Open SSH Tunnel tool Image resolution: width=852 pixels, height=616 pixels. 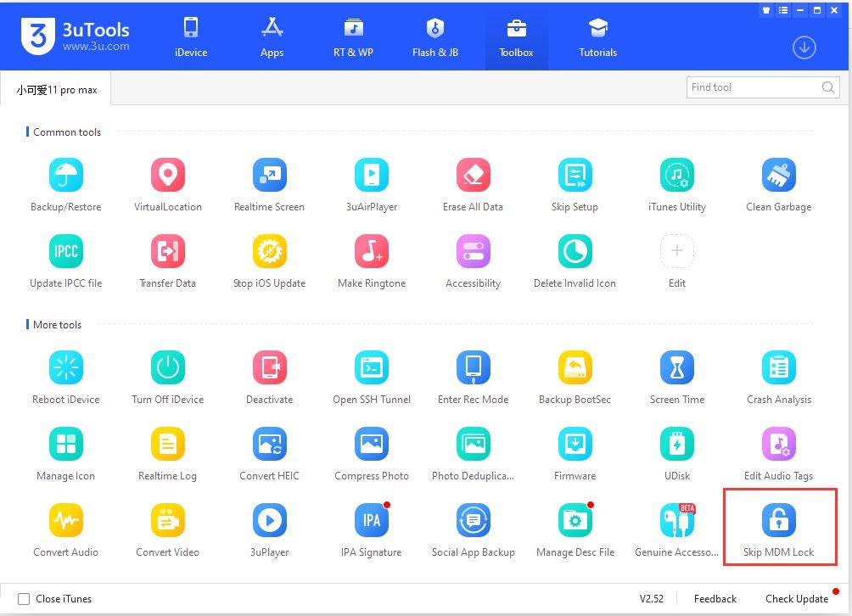click(x=372, y=378)
